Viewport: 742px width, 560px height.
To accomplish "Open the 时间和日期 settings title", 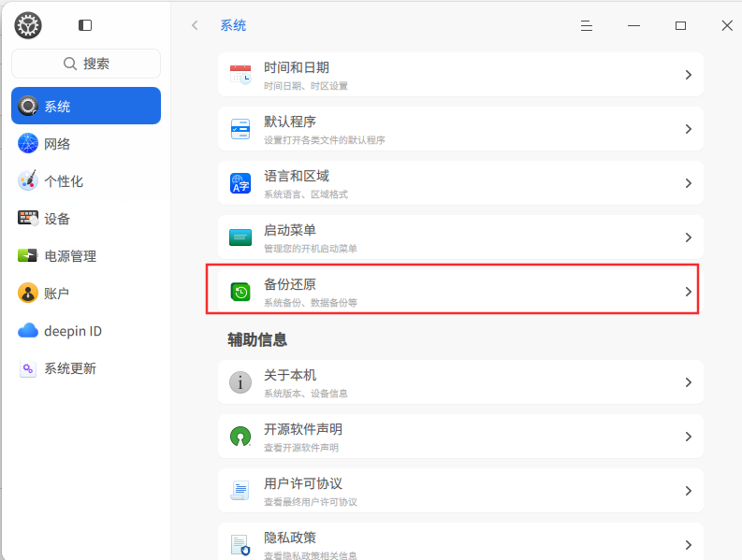I will 297,67.
